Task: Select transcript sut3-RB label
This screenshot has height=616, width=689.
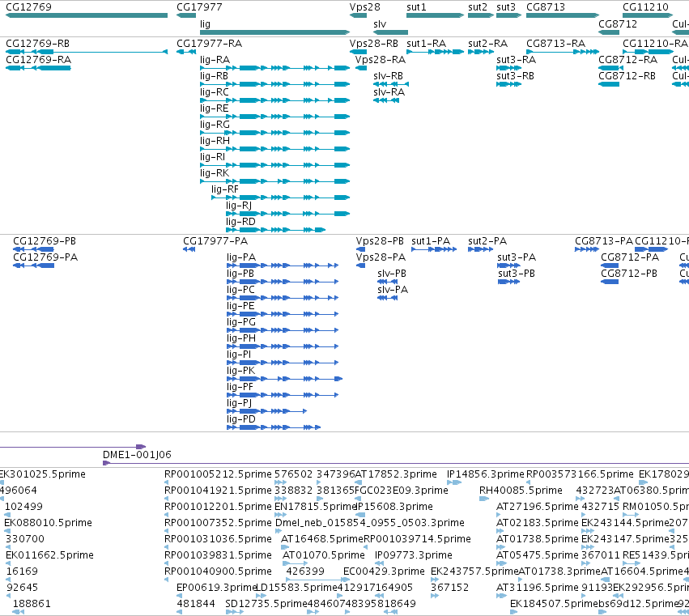Action: pos(515,75)
